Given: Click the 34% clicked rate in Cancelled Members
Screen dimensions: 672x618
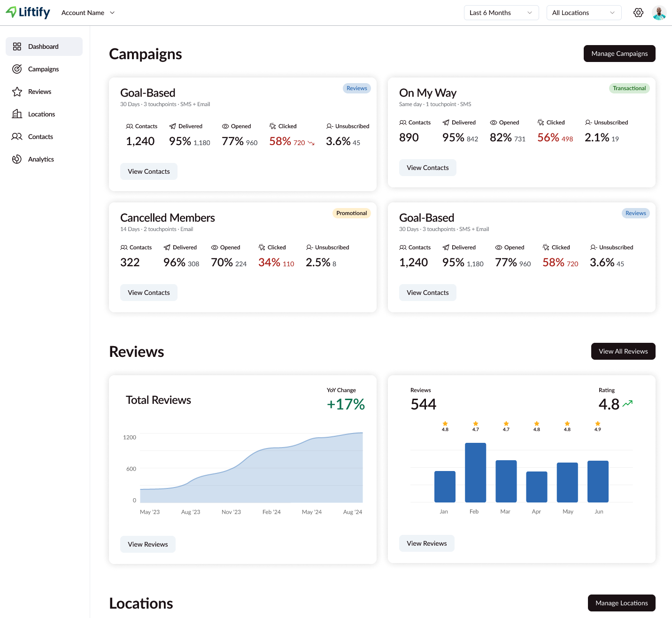Looking at the screenshot, I should coord(269,263).
